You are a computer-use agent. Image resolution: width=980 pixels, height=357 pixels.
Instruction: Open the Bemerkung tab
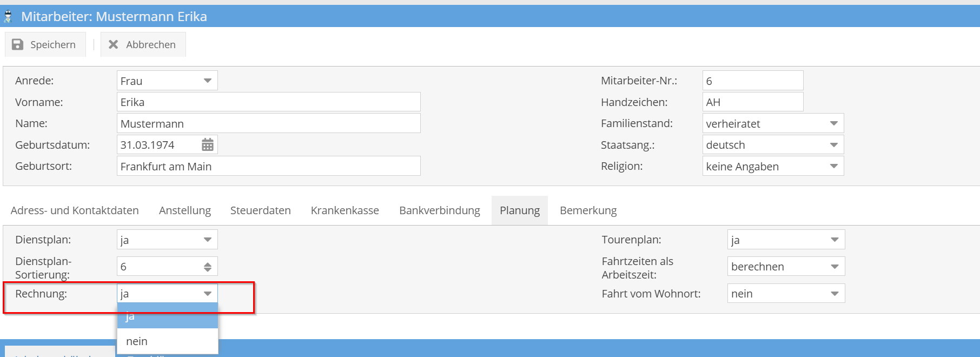[x=588, y=210]
